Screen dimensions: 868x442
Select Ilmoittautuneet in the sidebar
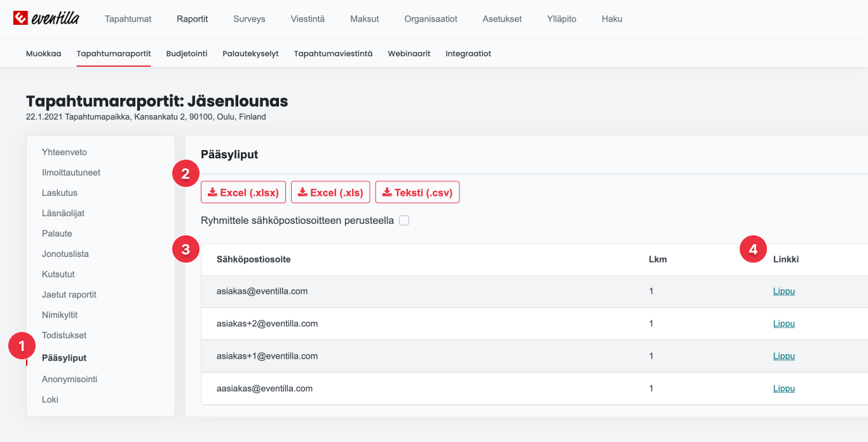pyautogui.click(x=71, y=172)
